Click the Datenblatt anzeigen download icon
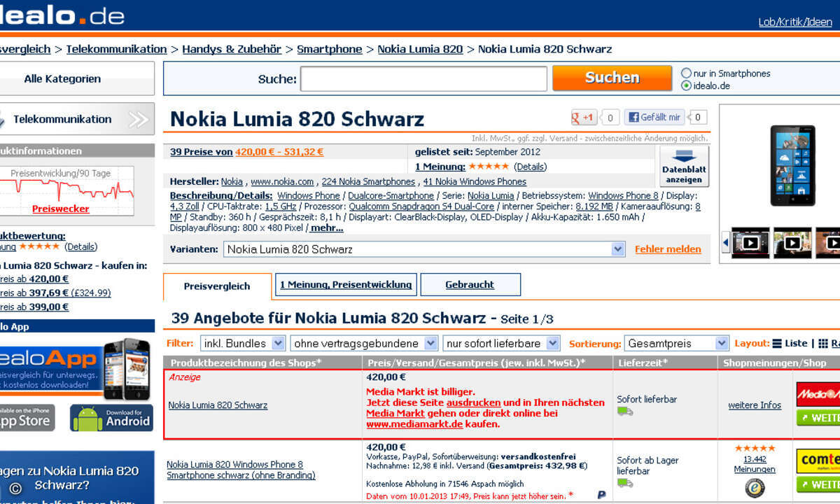The image size is (840, 504). tap(684, 166)
